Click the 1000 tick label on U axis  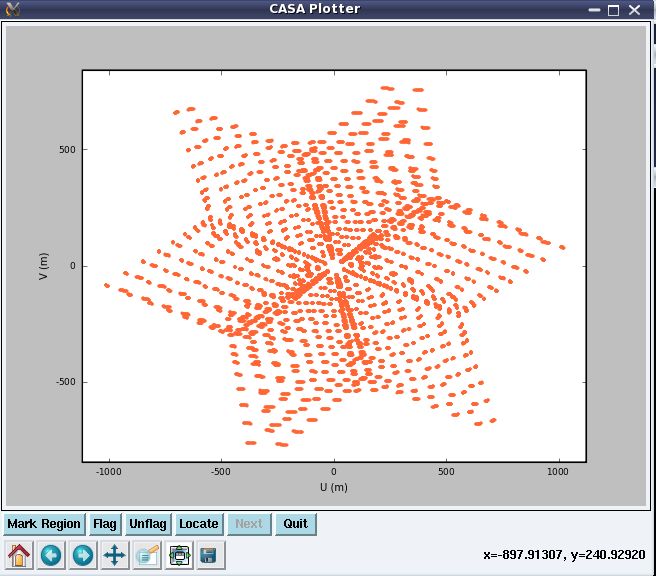(x=558, y=472)
